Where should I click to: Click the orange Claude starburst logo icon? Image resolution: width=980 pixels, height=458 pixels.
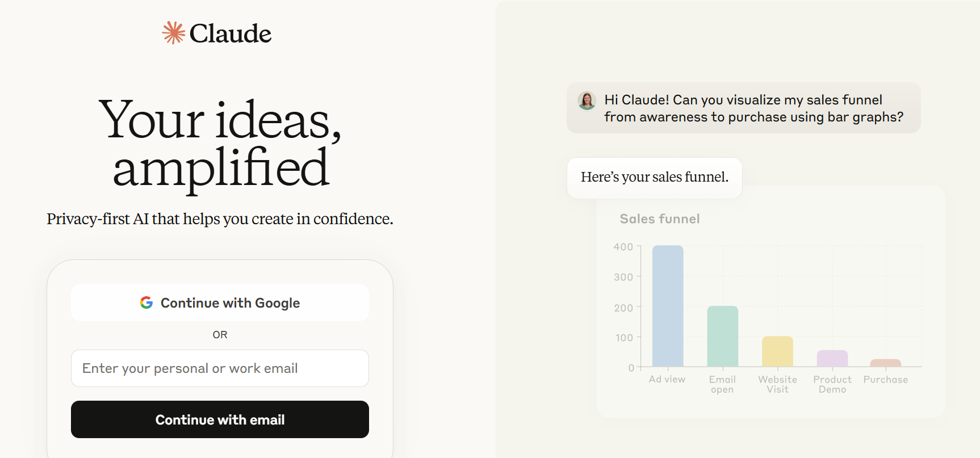[x=173, y=33]
